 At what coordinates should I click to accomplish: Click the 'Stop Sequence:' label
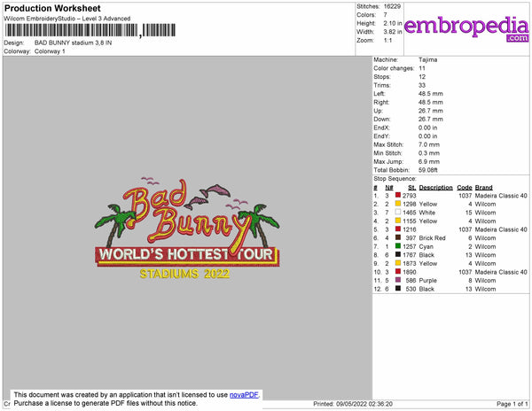(x=395, y=179)
